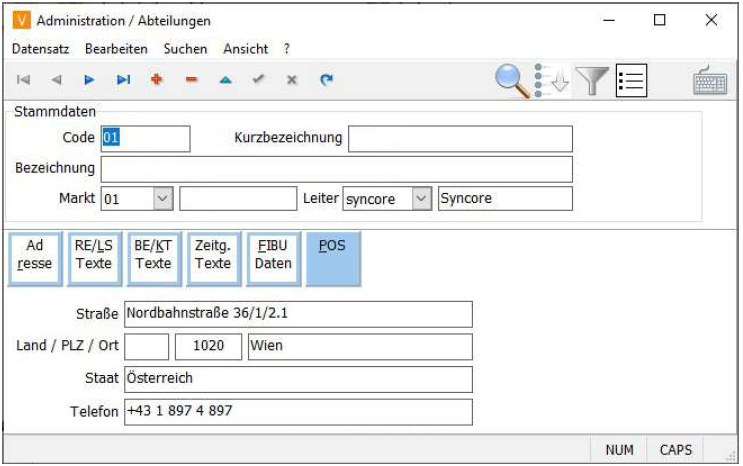Click the Syncore name field
This screenshot has height=466, width=743.
(505, 198)
